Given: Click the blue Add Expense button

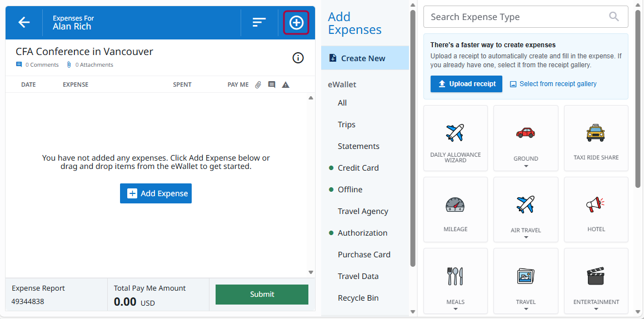Looking at the screenshot, I should 156,193.
